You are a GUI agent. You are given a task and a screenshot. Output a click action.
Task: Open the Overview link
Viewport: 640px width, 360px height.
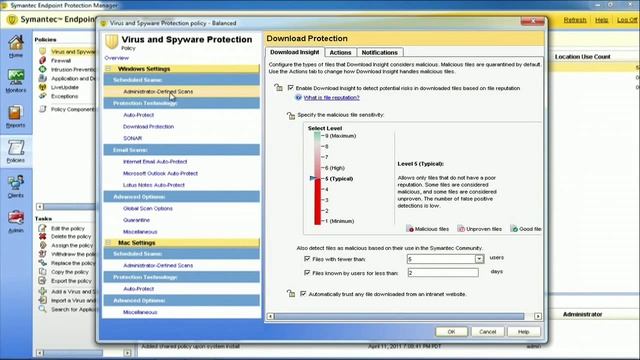pyautogui.click(x=117, y=58)
